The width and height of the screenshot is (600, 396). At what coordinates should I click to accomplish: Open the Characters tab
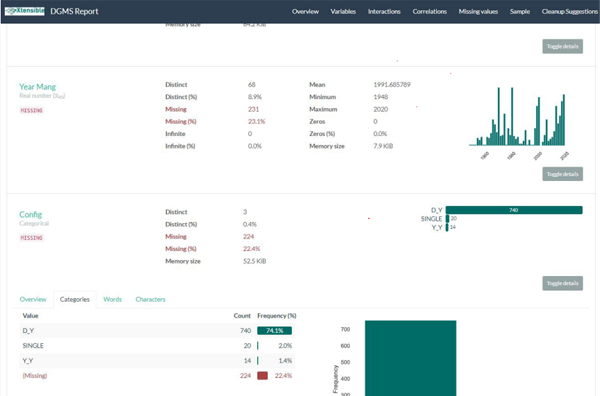coord(150,299)
